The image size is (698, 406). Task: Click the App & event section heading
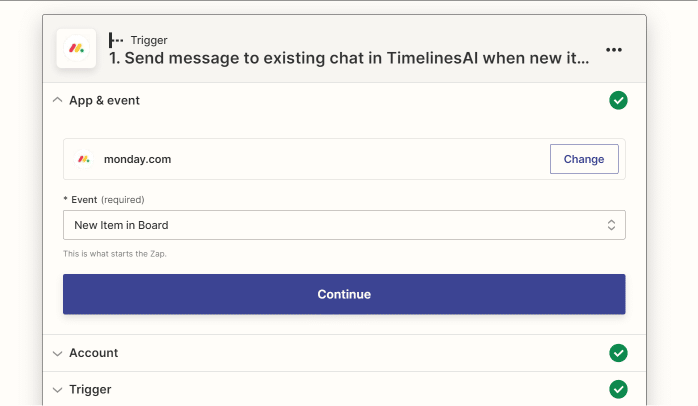[104, 100]
